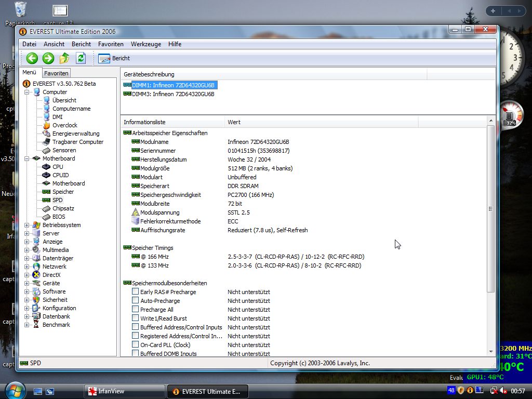This screenshot has height=399, width=532.
Task: Expand the Datenträger tree node
Action: (27, 258)
